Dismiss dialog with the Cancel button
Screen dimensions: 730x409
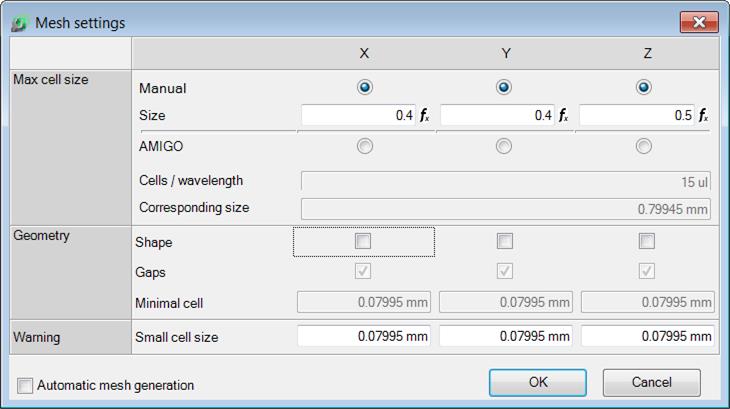coord(651,382)
